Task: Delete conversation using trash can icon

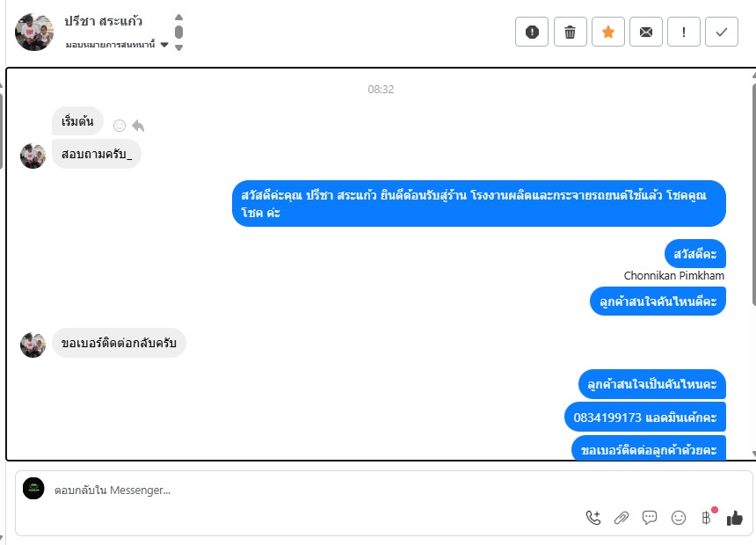Action: coord(570,32)
